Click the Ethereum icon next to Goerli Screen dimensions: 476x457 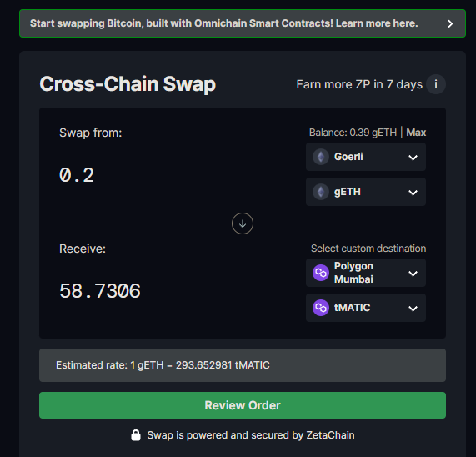[x=321, y=157]
